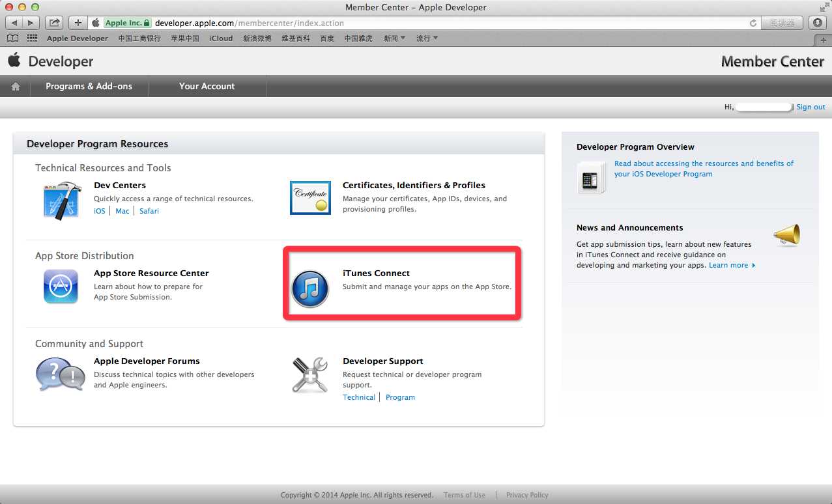Open the Downloads button in the toolbar
Viewport: 832px width, 504px height.
click(817, 23)
